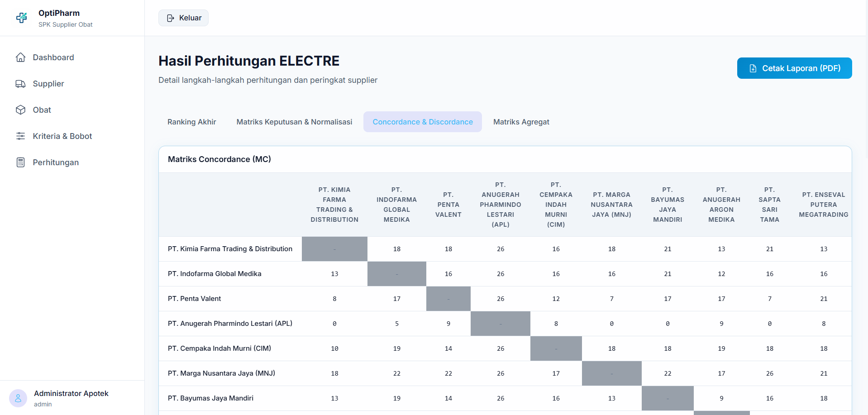868x415 pixels.
Task: Click the Keluar logout button
Action: 183,18
